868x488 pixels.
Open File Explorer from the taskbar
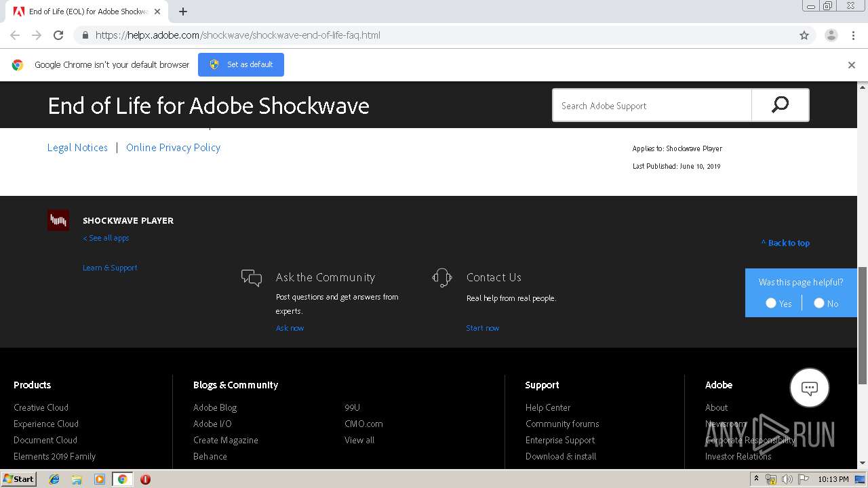click(x=77, y=479)
